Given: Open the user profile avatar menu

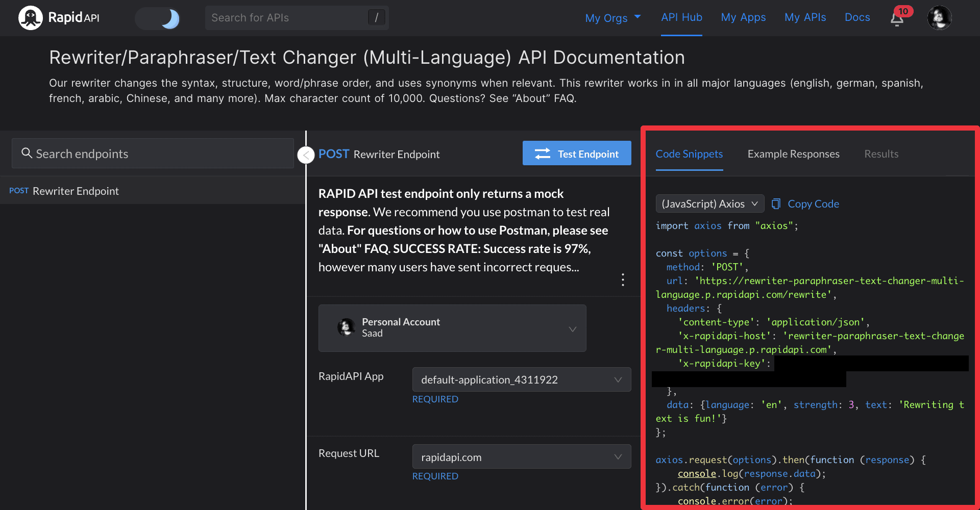Looking at the screenshot, I should [939, 18].
